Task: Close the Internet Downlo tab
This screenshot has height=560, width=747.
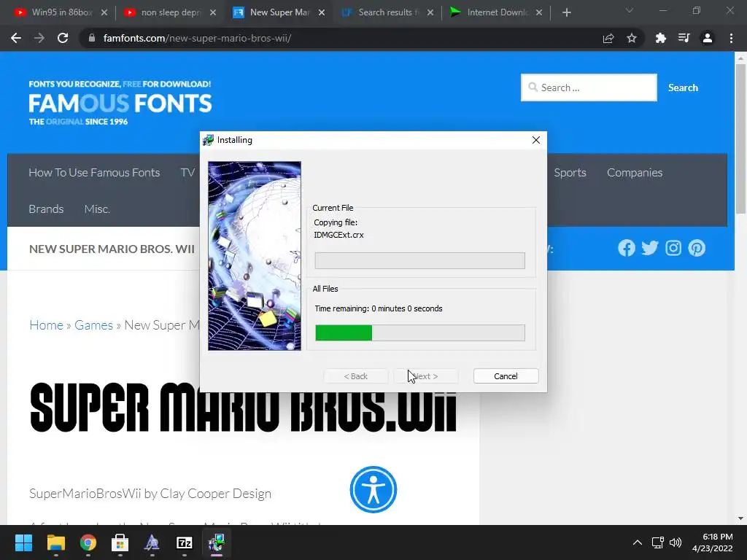Action: pos(539,12)
